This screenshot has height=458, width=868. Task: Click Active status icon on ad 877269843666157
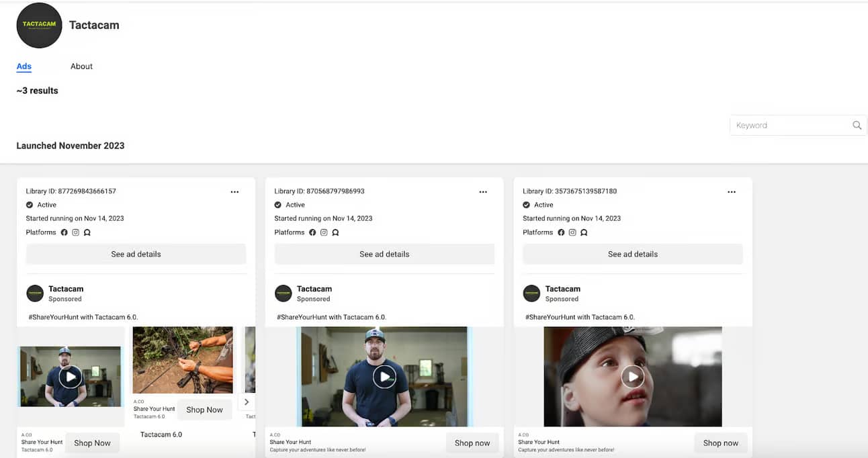pos(30,205)
